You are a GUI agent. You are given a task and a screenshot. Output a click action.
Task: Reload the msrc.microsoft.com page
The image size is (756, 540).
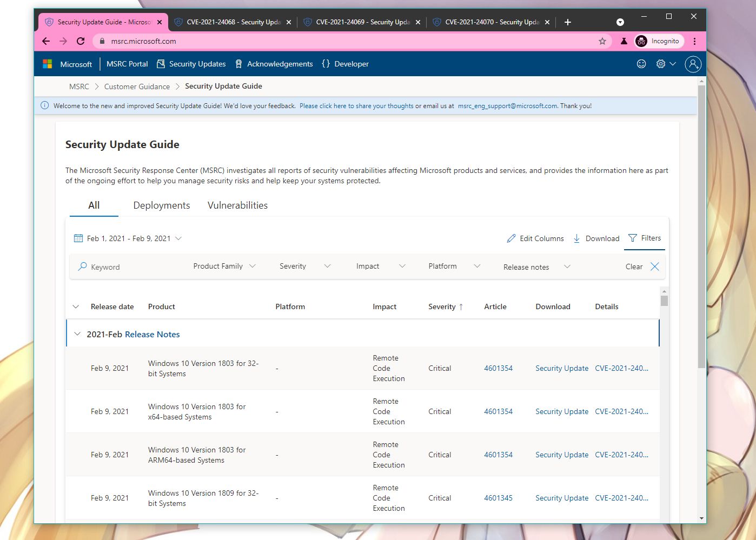point(81,41)
